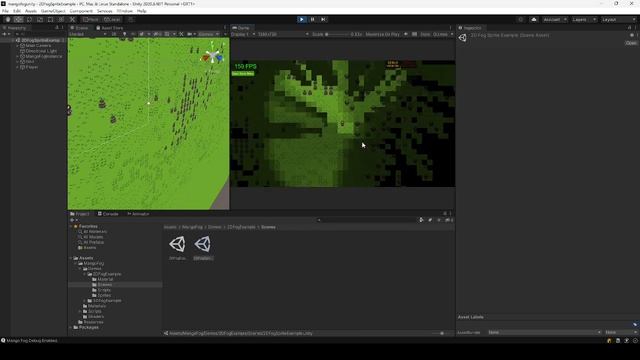The image size is (640, 360).
Task: Select the Sprites folder in Project
Action: [x=104, y=295]
